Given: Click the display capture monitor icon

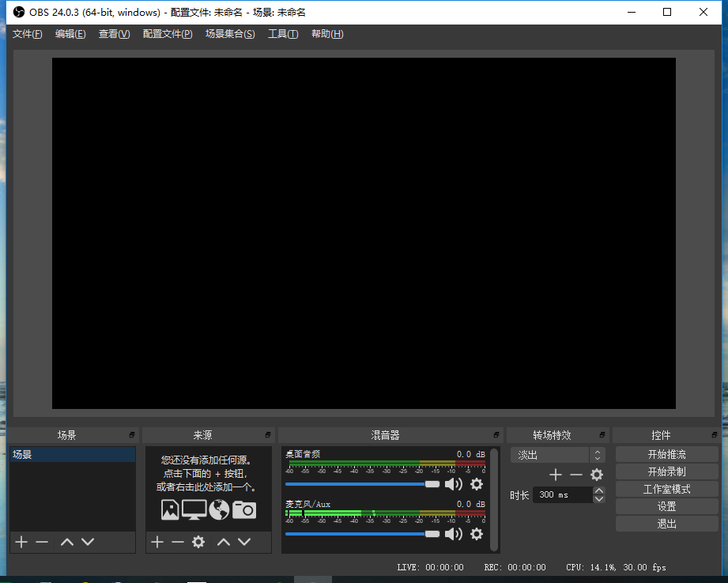Looking at the screenshot, I should [194, 509].
